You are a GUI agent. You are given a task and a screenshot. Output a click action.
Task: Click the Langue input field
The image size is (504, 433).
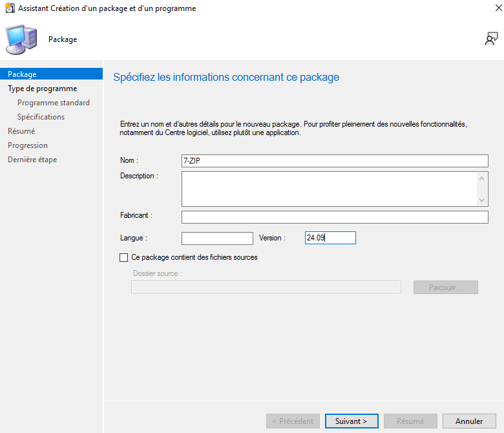[217, 238]
